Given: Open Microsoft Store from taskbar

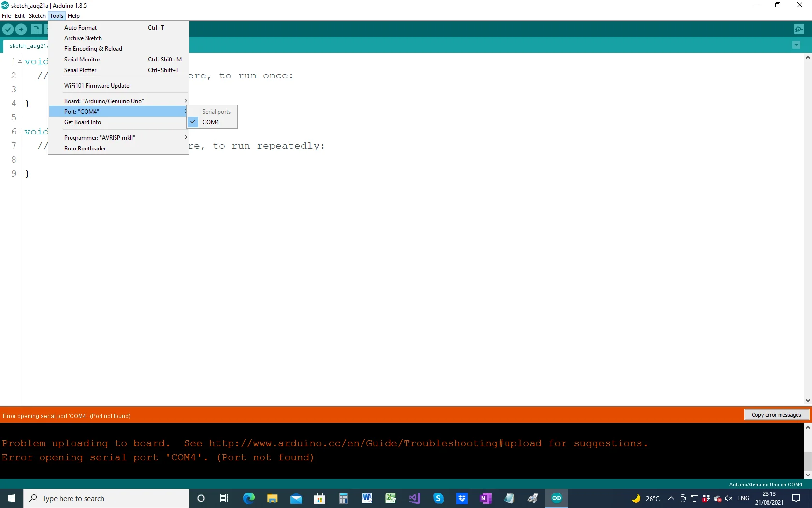Looking at the screenshot, I should point(319,498).
